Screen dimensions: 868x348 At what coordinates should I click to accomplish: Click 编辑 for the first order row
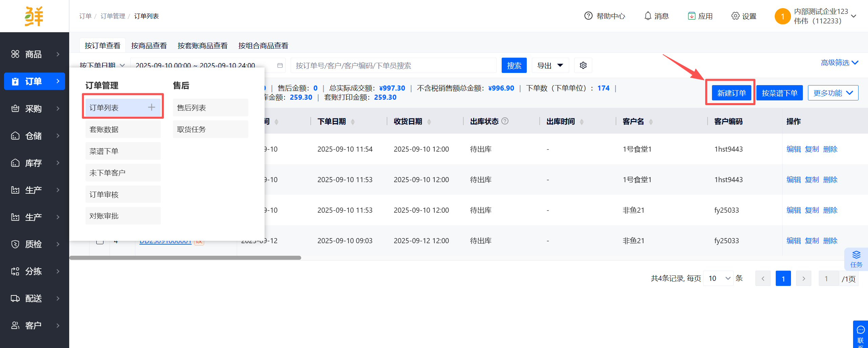click(793, 149)
